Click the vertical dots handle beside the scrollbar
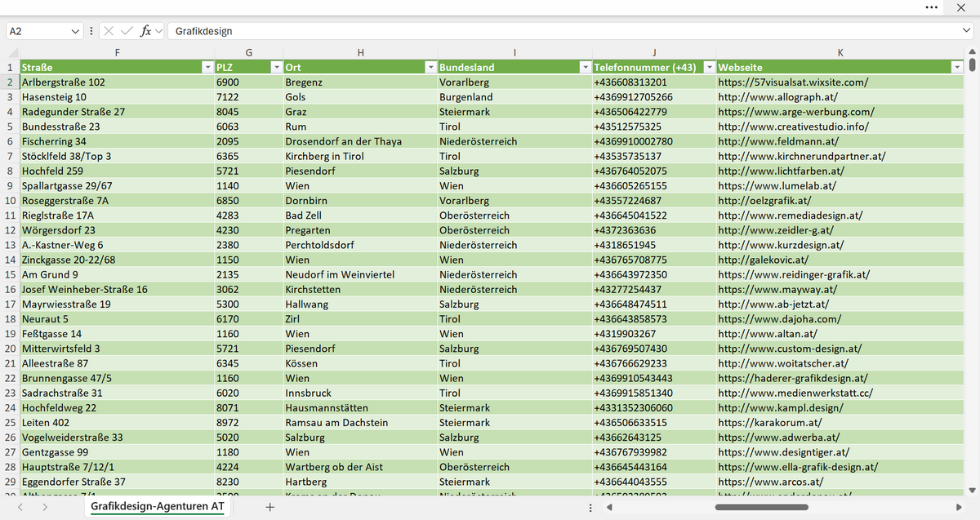Screen dimensions: 980x520 (590, 507)
